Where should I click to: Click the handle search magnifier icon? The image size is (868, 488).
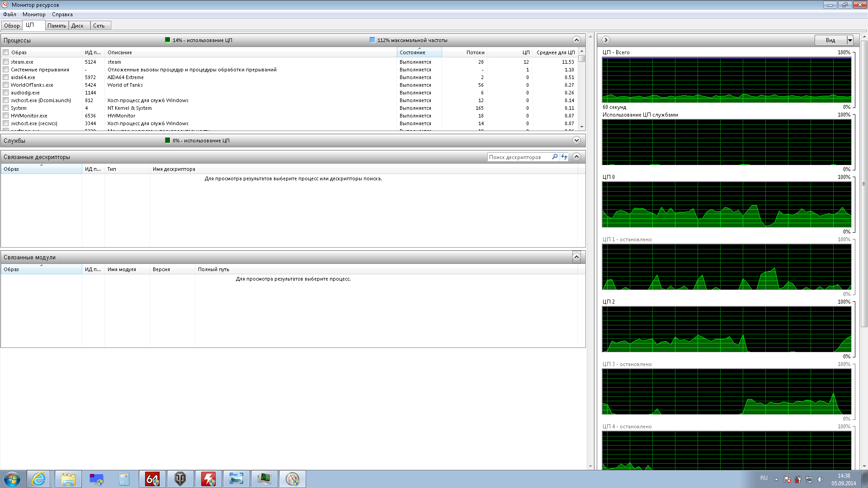tap(555, 157)
